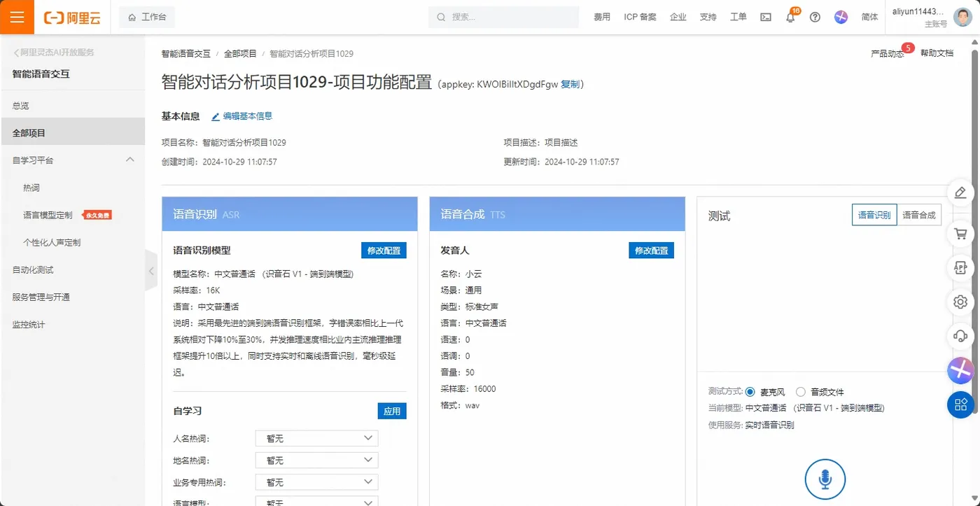Screen dimensions: 980x506
Task: Open the purple floating assistant icon
Action: click(960, 370)
